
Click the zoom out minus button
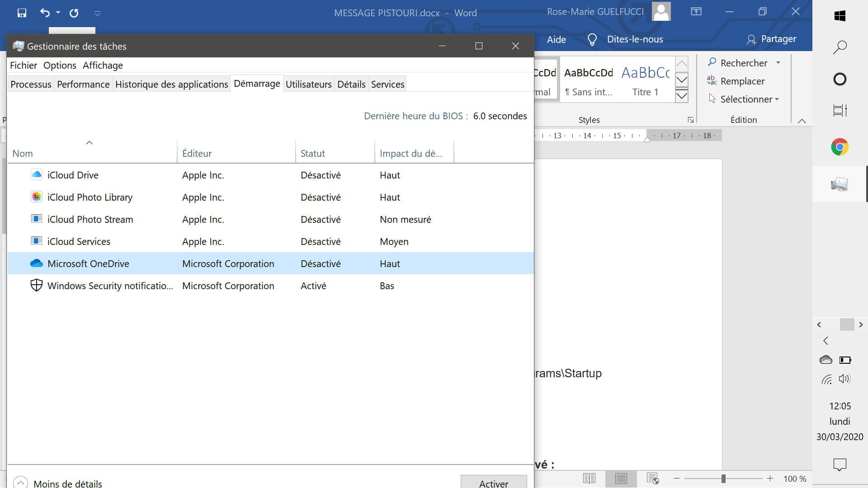click(677, 479)
